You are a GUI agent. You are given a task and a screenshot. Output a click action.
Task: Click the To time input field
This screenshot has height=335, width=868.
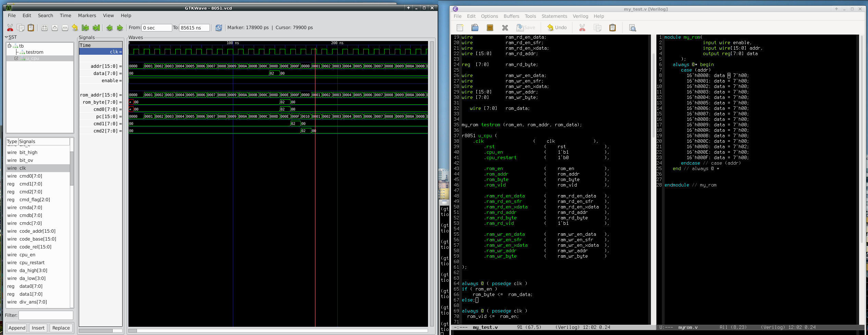[x=194, y=28]
